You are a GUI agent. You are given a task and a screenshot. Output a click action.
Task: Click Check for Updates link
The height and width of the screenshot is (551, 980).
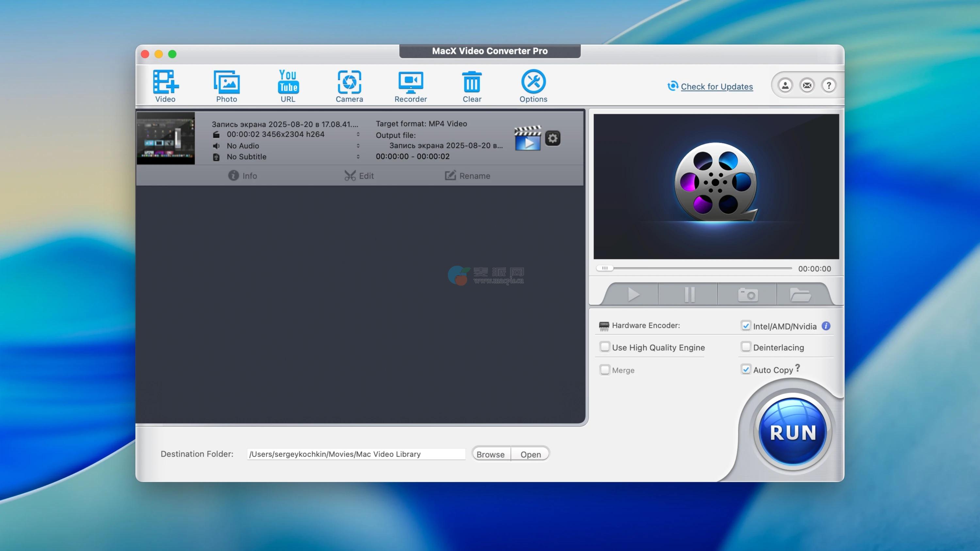tap(717, 86)
